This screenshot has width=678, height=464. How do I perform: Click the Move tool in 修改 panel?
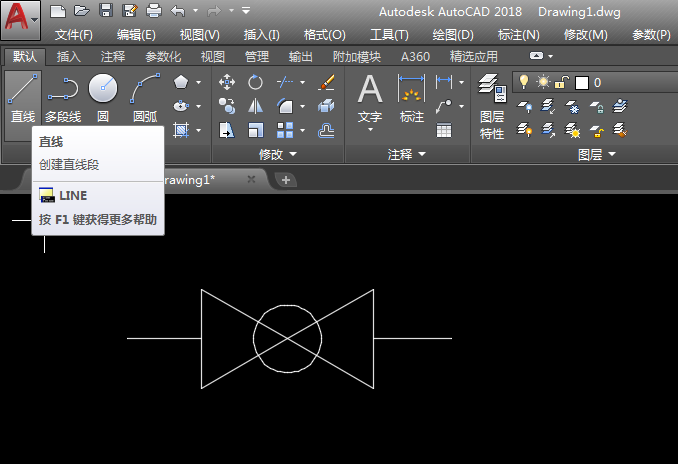pyautogui.click(x=227, y=82)
